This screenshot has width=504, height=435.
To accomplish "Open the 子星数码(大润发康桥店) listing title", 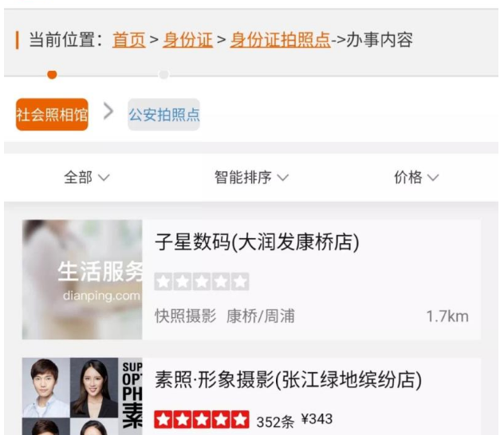I will pos(257,242).
